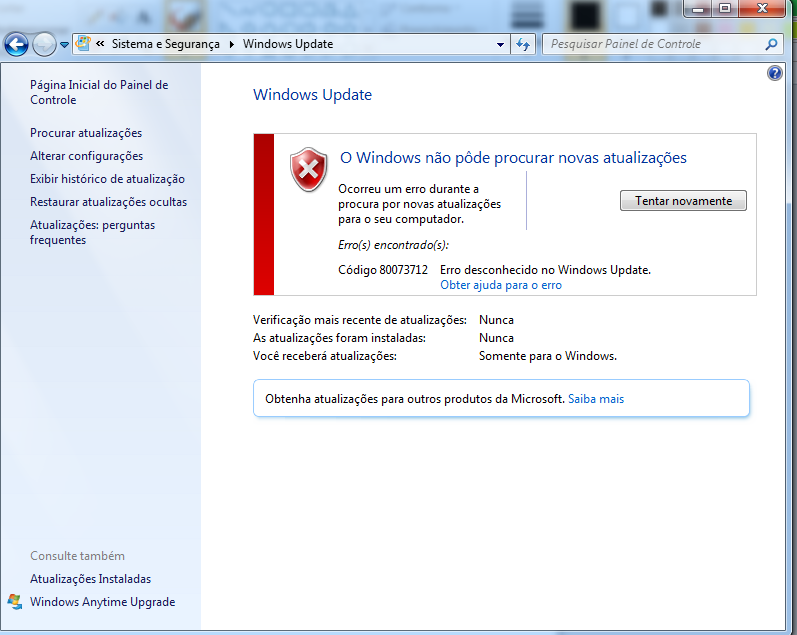
Task: Open Página Inicial do Painel de Controle
Action: coord(99,92)
